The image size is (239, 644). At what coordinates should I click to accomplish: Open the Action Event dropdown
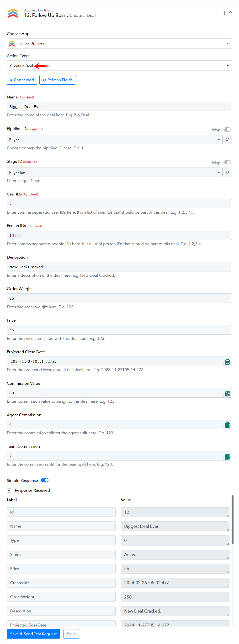119,65
